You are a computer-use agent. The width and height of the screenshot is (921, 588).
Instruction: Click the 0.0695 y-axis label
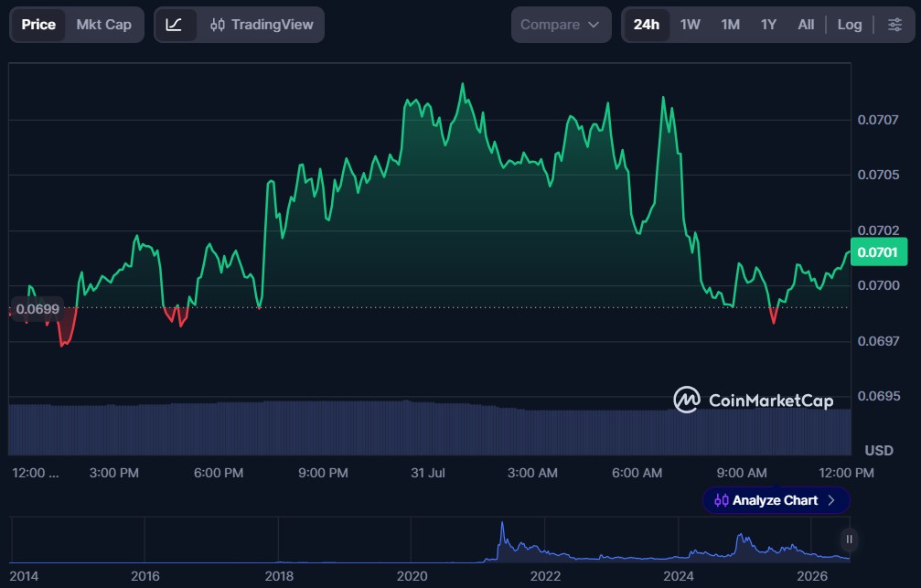(878, 396)
